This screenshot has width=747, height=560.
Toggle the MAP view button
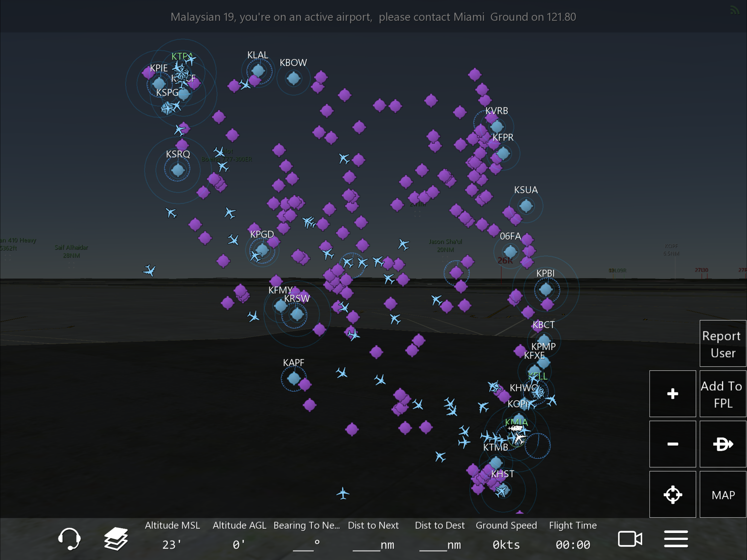point(723,494)
